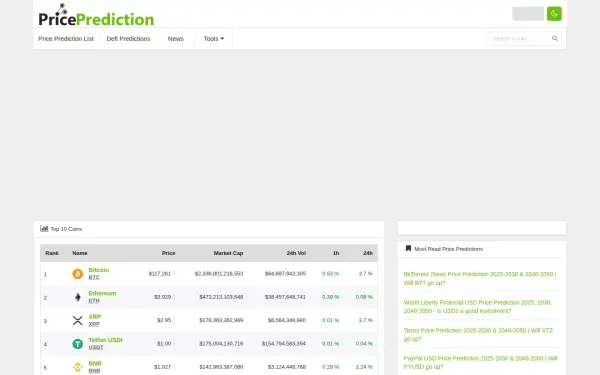Open World Liberty Financial USD prediction article
Screen dimensions: 600x375
[x=478, y=307]
